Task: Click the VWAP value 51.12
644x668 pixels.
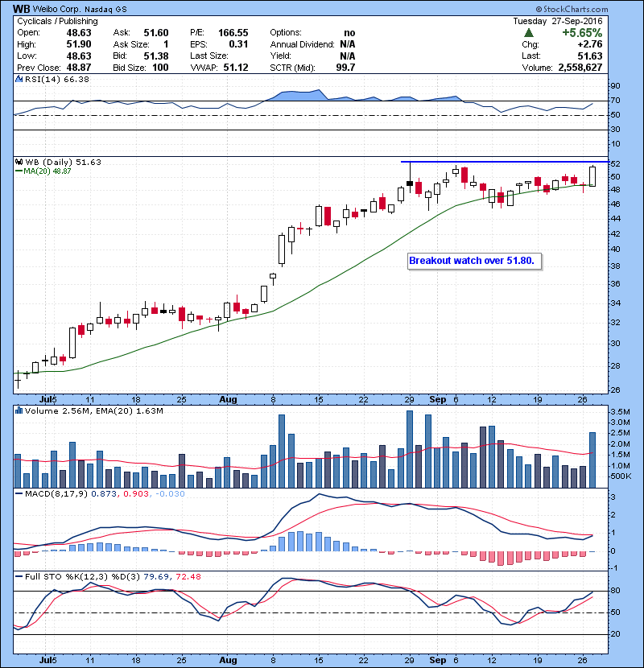Action: coord(236,68)
